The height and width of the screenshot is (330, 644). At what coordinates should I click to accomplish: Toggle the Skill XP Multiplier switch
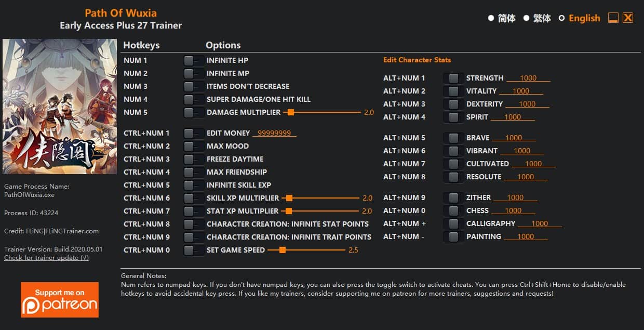[194, 198]
